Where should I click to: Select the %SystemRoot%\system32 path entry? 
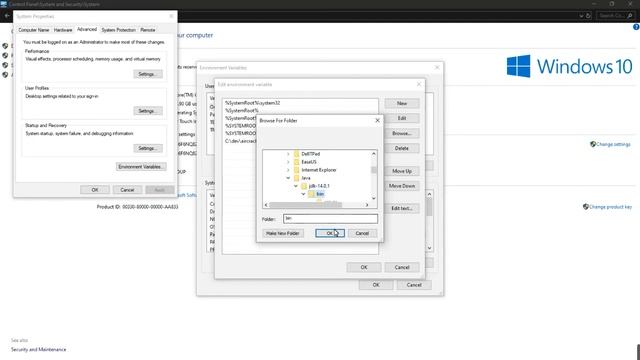coord(253,103)
